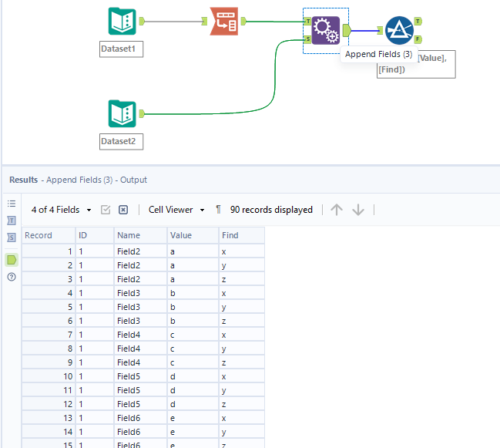500x448 pixels.
Task: Expand the Cell Viewer dropdown
Action: [x=176, y=210]
